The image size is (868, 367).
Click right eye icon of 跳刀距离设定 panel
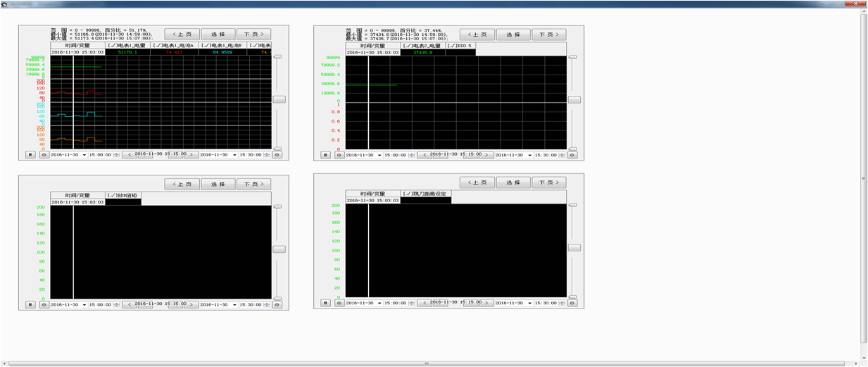click(x=573, y=303)
